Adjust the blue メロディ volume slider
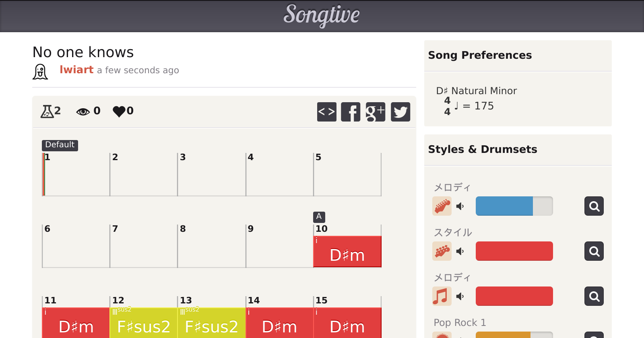 [x=514, y=206]
